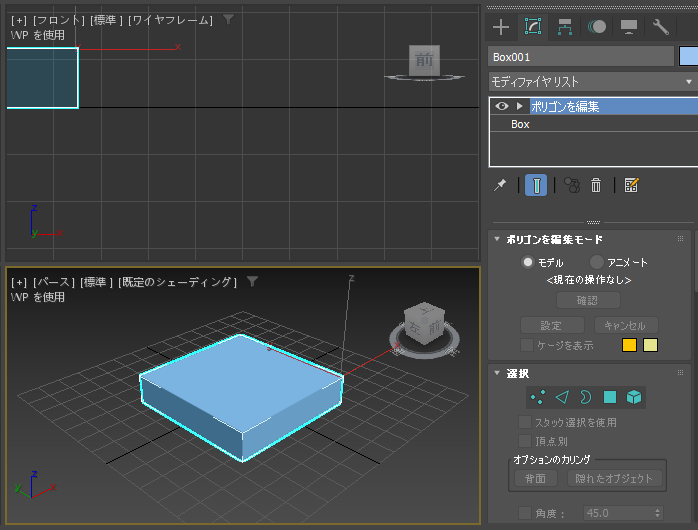Select Element sub-object level cube icon

point(634,397)
